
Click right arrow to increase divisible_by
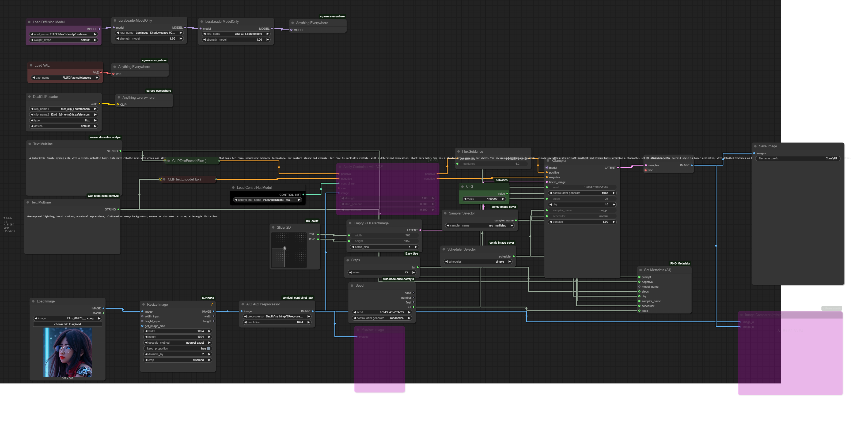tap(209, 354)
